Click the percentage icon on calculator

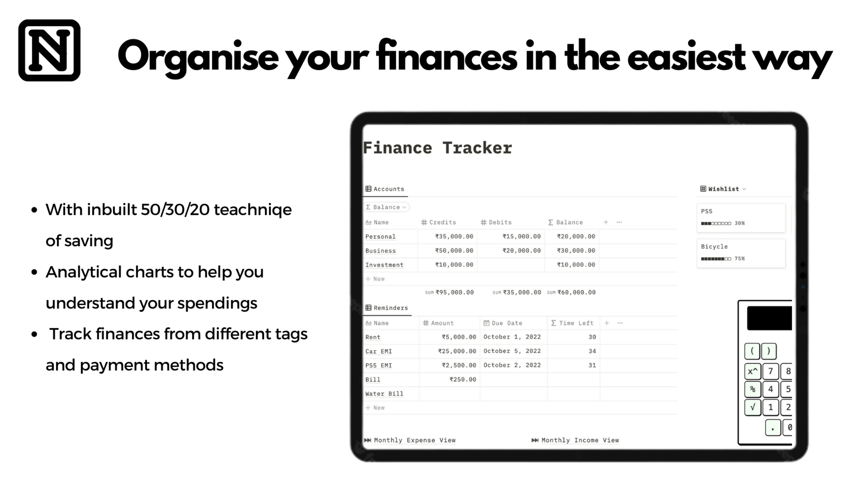(752, 389)
